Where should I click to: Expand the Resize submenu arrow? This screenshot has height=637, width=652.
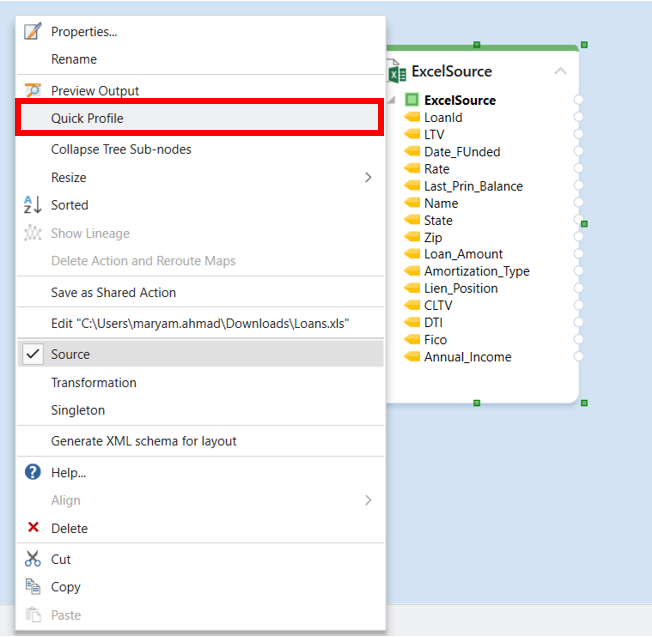pos(367,177)
